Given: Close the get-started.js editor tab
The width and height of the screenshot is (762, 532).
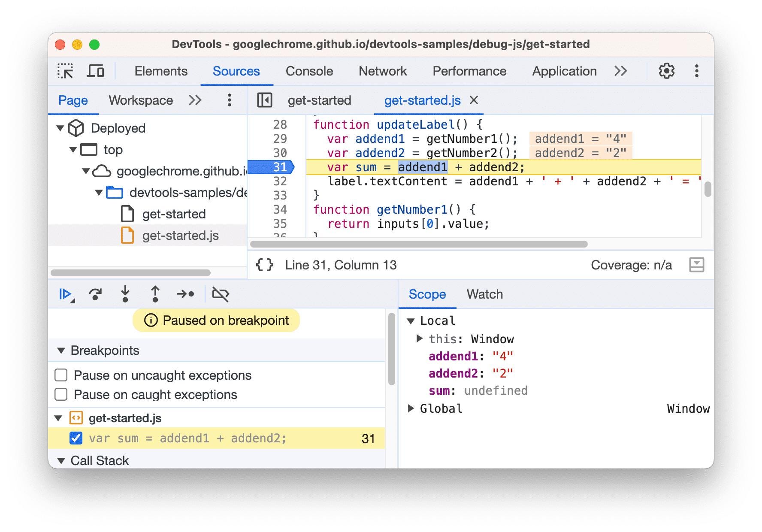Looking at the screenshot, I should [x=474, y=100].
